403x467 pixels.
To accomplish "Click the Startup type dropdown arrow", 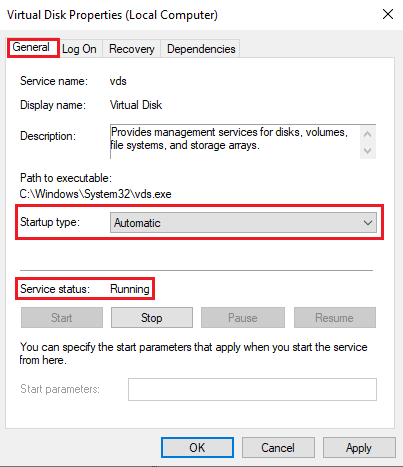I will [x=368, y=223].
